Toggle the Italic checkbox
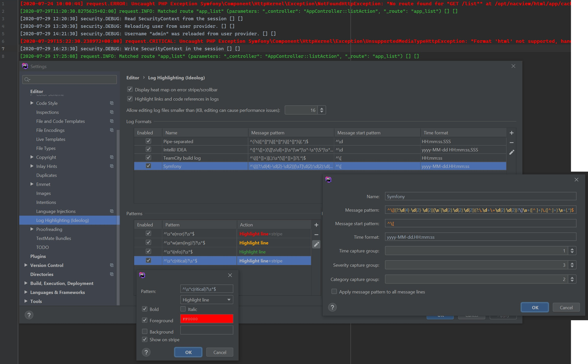Screen dimensions: 588x364 click(x=183, y=309)
